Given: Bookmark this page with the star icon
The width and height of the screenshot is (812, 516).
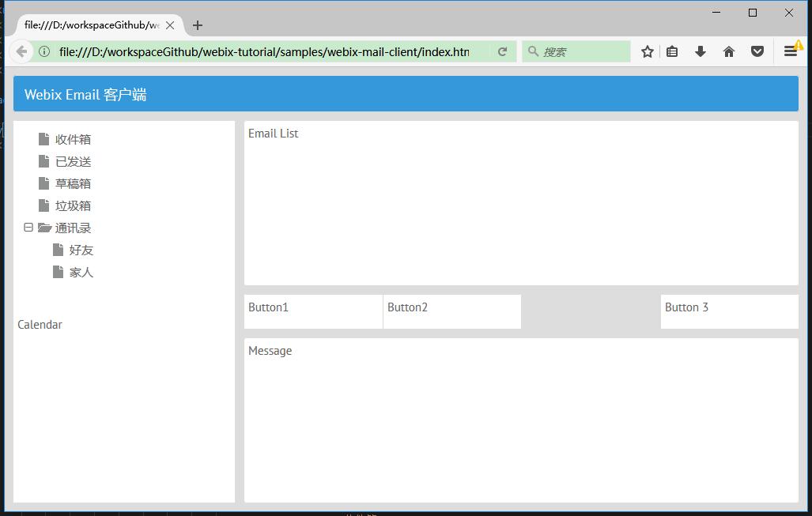Looking at the screenshot, I should click(x=648, y=51).
